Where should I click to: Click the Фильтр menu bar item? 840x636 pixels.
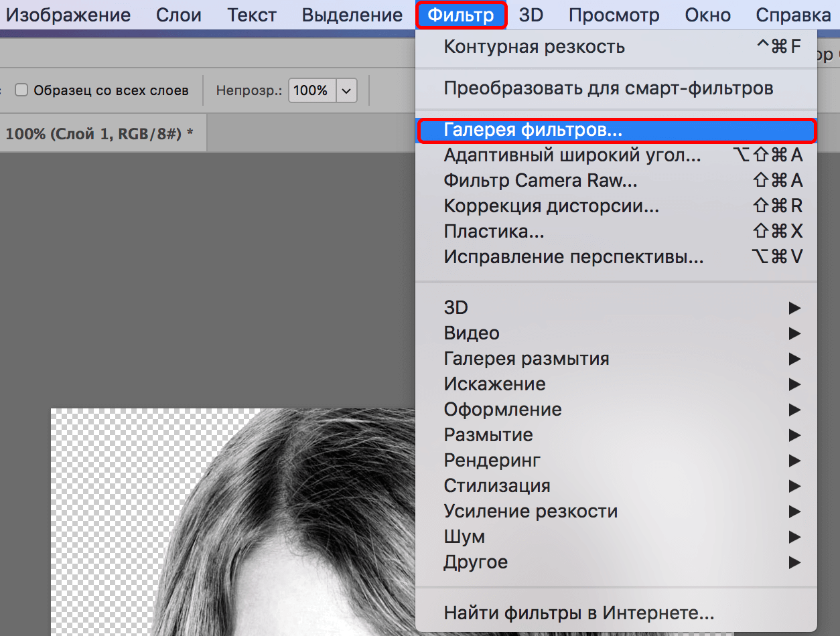pyautogui.click(x=460, y=15)
